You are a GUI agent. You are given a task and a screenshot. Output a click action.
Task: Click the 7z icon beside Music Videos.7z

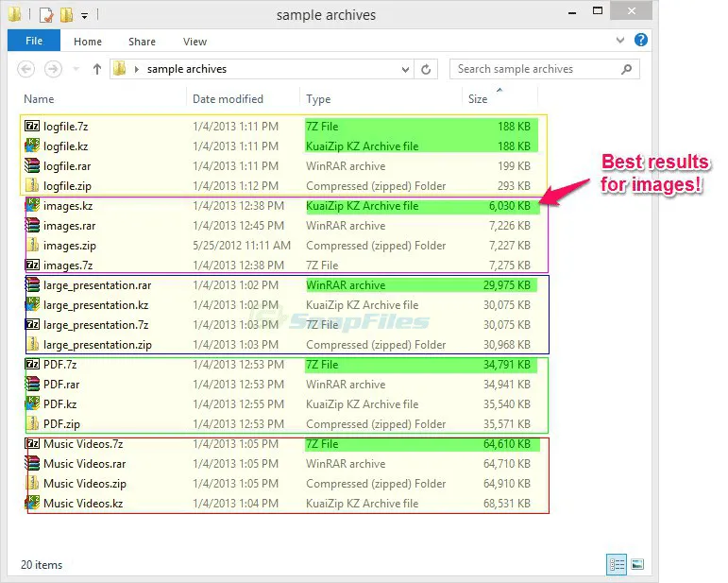(x=32, y=444)
